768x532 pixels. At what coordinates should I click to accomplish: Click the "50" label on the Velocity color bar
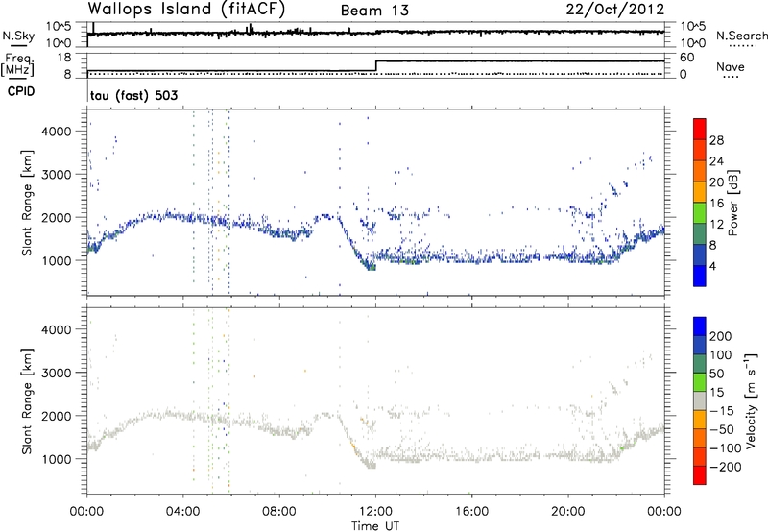click(716, 374)
